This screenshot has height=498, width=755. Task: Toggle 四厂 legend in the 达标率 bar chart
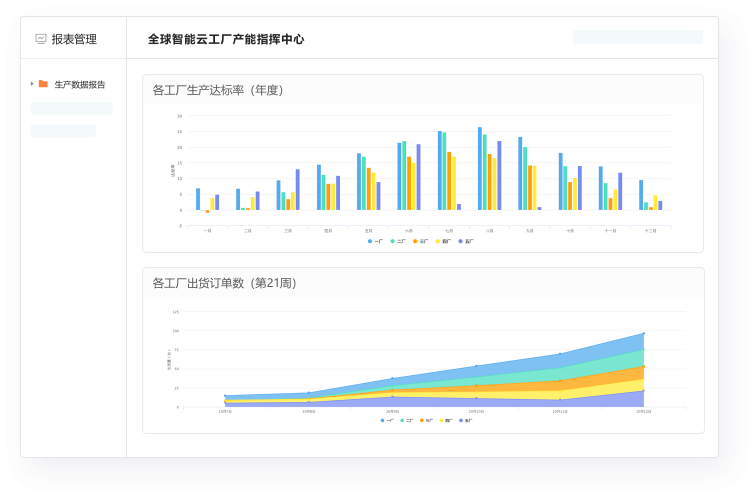443,241
